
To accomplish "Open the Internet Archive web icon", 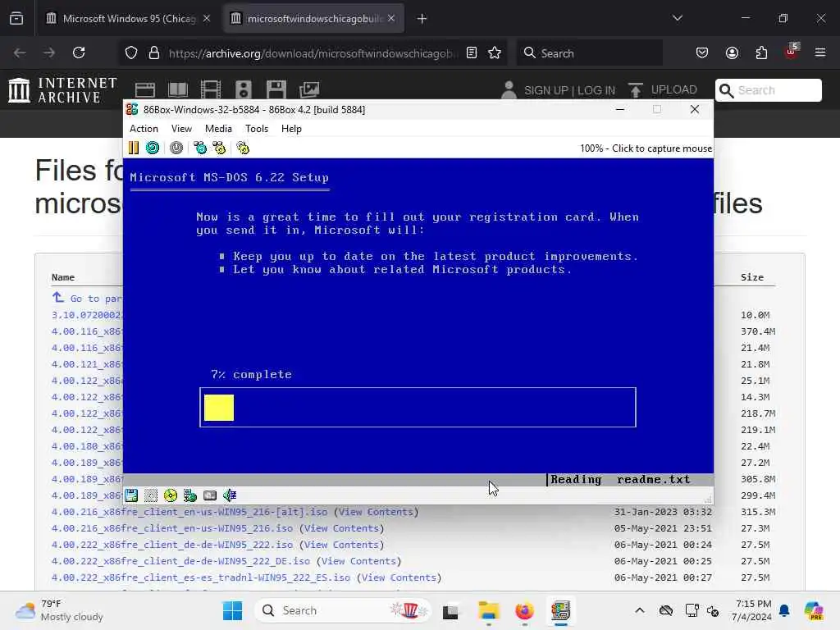I will 144,89.
